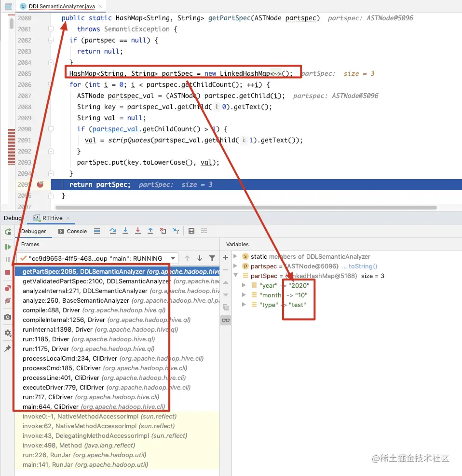Screen dimensions: 462x476
Task: Switch to the DDLSemanticAnalyzer.java editor tab
Action: point(62,6)
